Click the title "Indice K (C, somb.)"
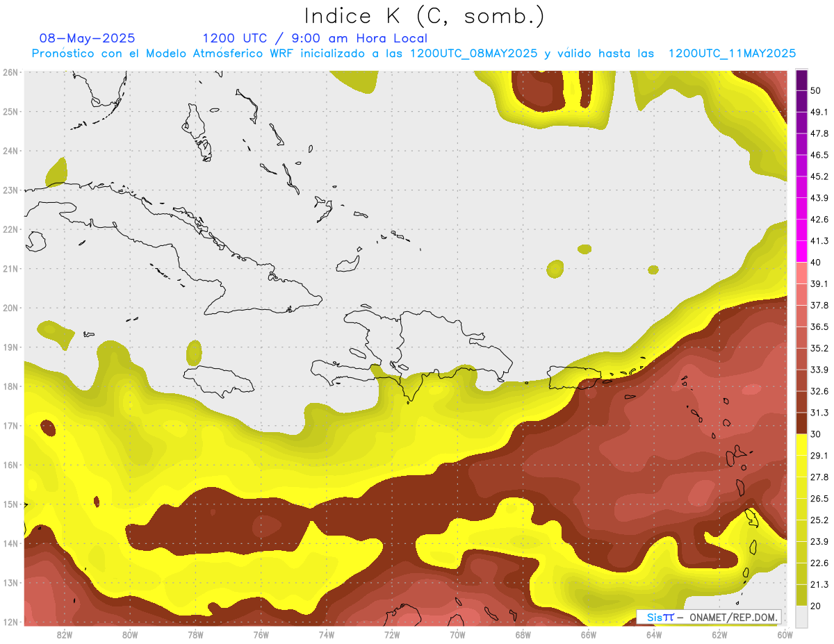Image resolution: width=834 pixels, height=644 pixels. [425, 15]
